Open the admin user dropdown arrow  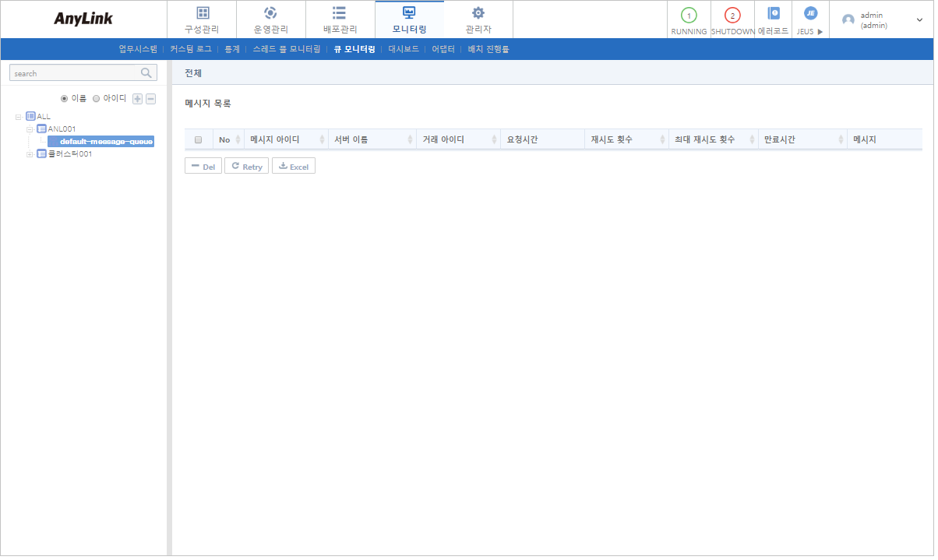click(x=919, y=20)
